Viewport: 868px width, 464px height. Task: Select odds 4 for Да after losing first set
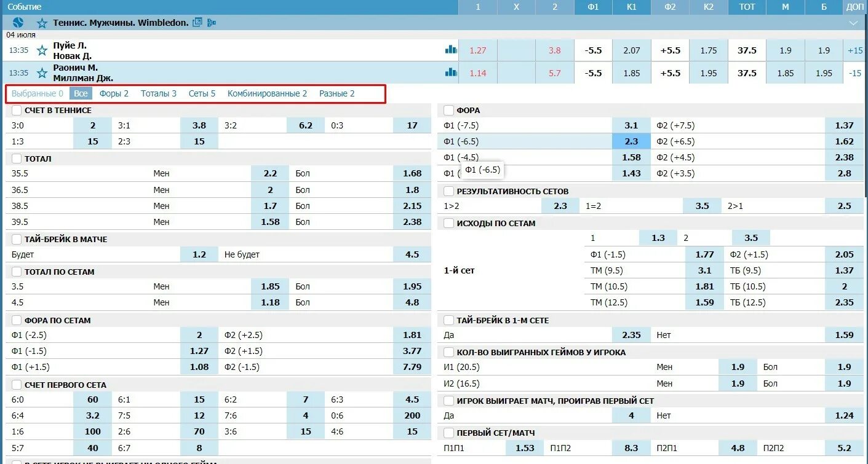tap(631, 415)
